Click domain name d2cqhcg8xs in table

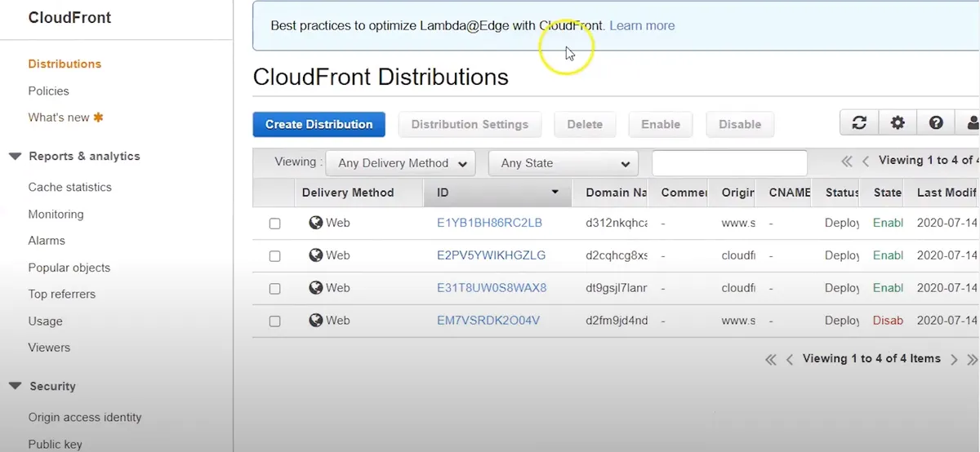(617, 255)
